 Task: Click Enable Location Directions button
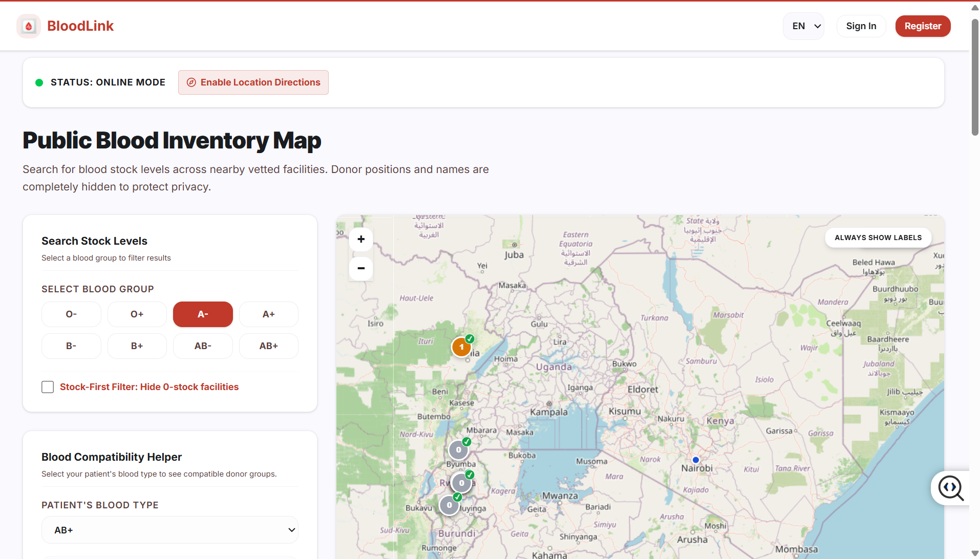point(253,82)
